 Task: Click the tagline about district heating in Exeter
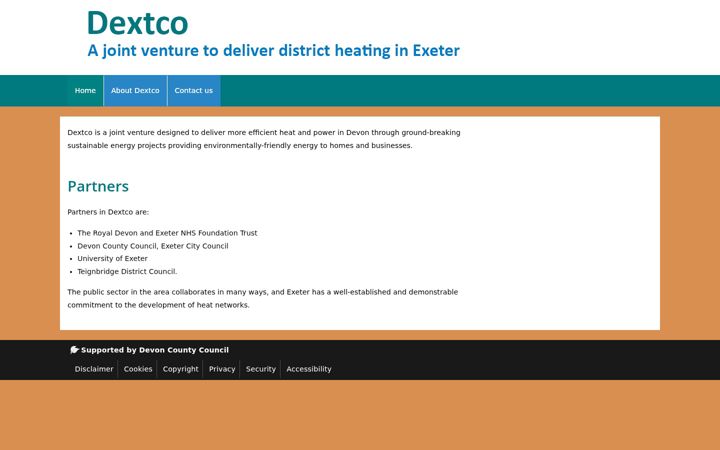(x=273, y=51)
